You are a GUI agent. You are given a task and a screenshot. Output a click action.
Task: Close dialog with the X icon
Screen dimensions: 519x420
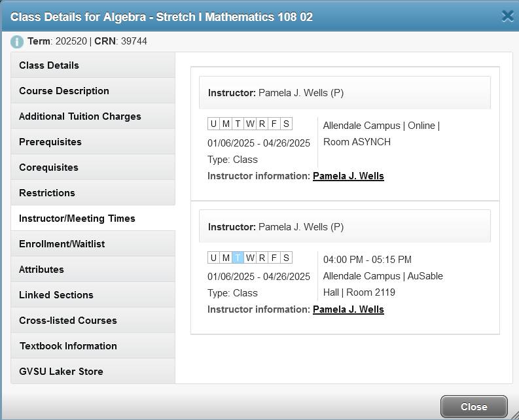pos(507,16)
